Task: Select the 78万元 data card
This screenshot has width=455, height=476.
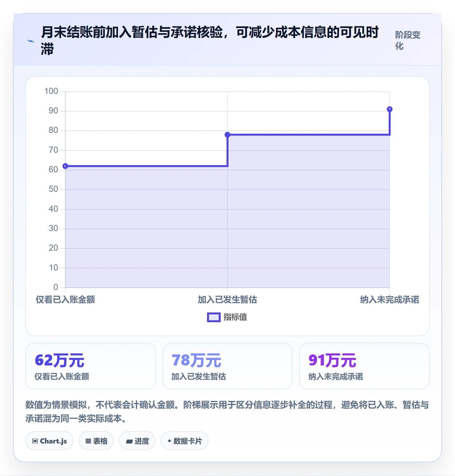Action: point(227,366)
